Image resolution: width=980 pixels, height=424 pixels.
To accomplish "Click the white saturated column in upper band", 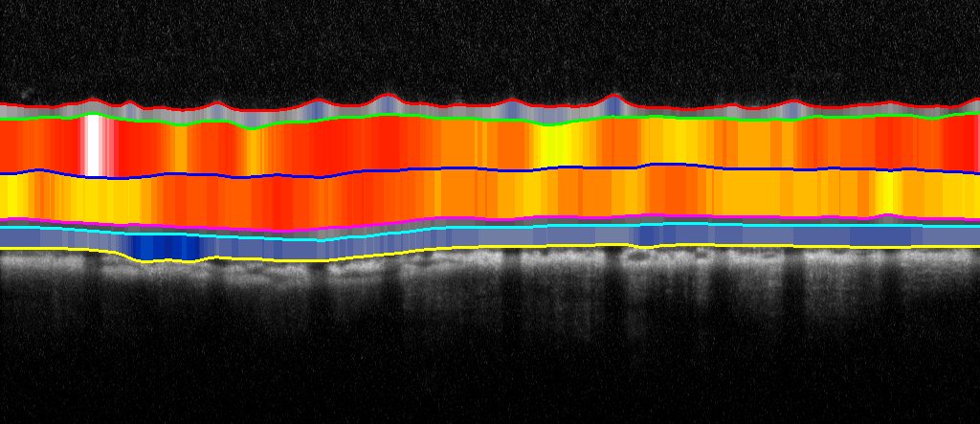I will (x=93, y=145).
